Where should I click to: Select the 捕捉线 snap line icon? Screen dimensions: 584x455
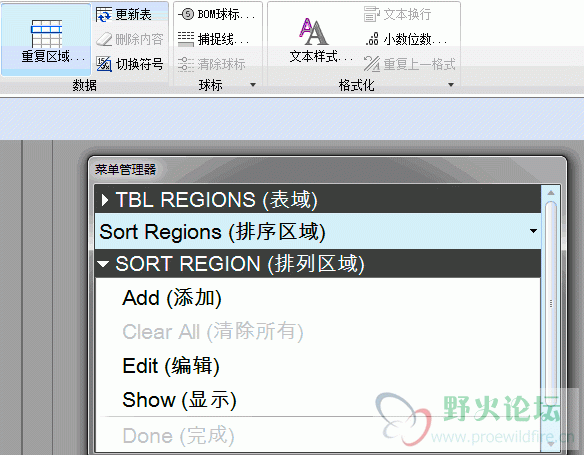pos(186,39)
